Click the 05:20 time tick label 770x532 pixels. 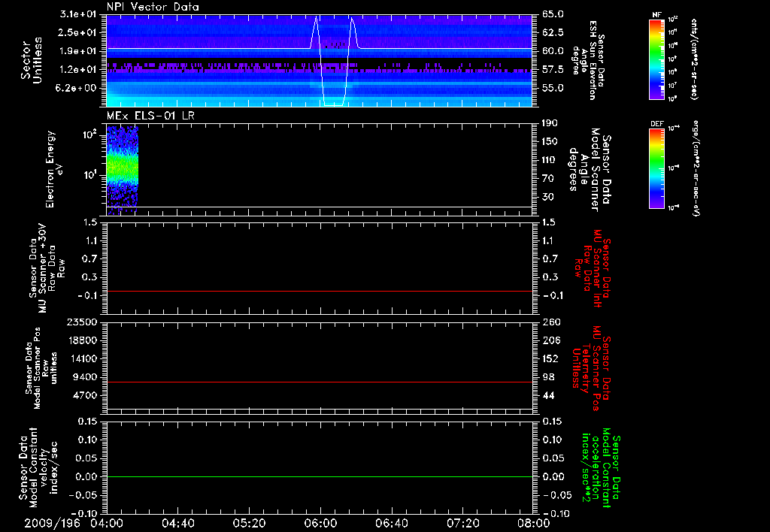[x=249, y=523]
